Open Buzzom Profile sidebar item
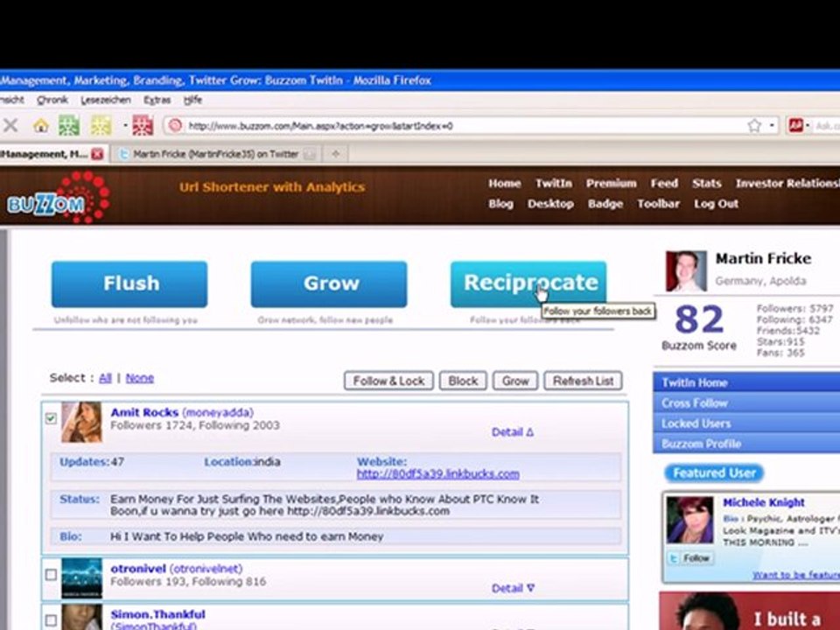 click(x=746, y=444)
